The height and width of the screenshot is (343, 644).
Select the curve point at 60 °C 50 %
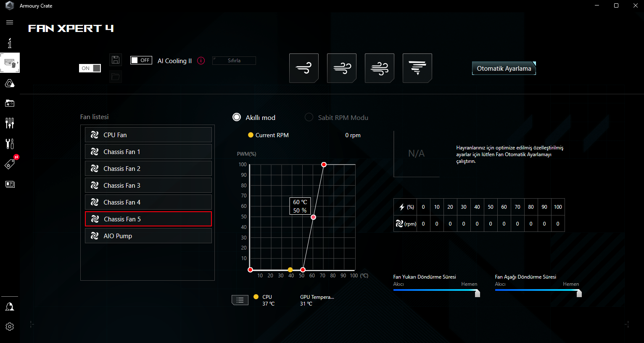[x=313, y=217]
